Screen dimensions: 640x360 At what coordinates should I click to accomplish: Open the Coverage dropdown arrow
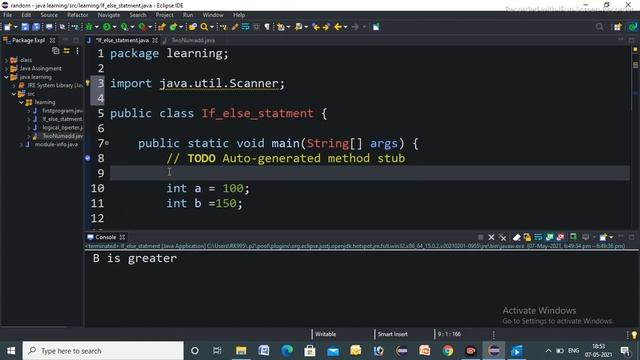point(132,27)
